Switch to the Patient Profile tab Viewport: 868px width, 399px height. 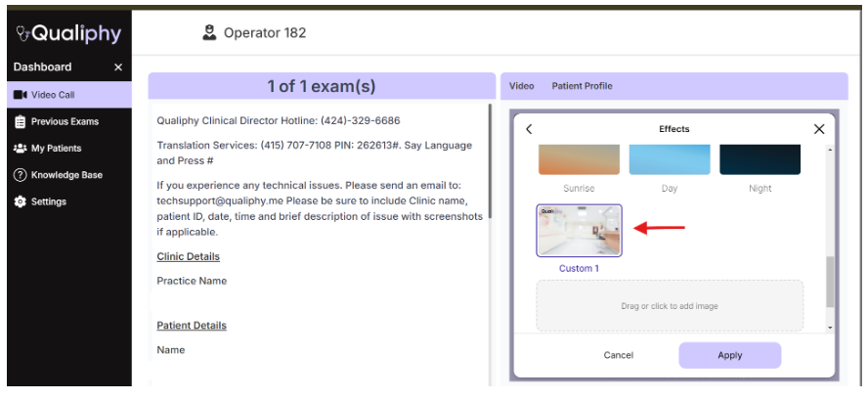tap(582, 86)
